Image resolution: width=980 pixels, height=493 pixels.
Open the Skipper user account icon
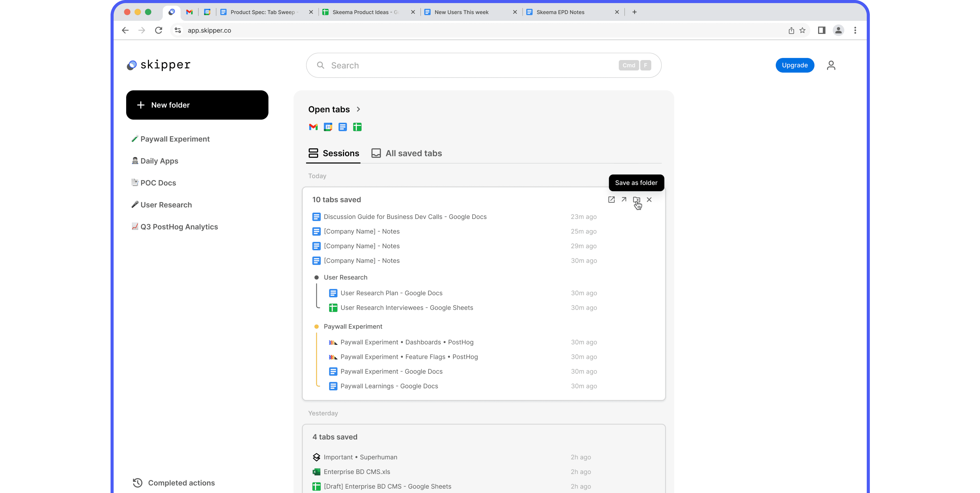[x=831, y=65]
